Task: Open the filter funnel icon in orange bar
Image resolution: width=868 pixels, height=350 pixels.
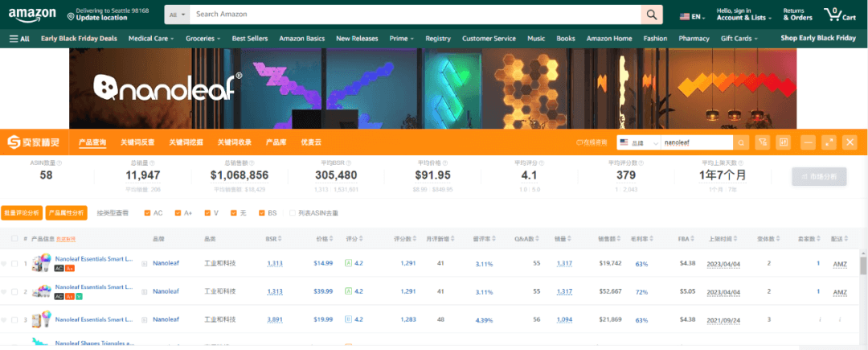Action: (762, 142)
